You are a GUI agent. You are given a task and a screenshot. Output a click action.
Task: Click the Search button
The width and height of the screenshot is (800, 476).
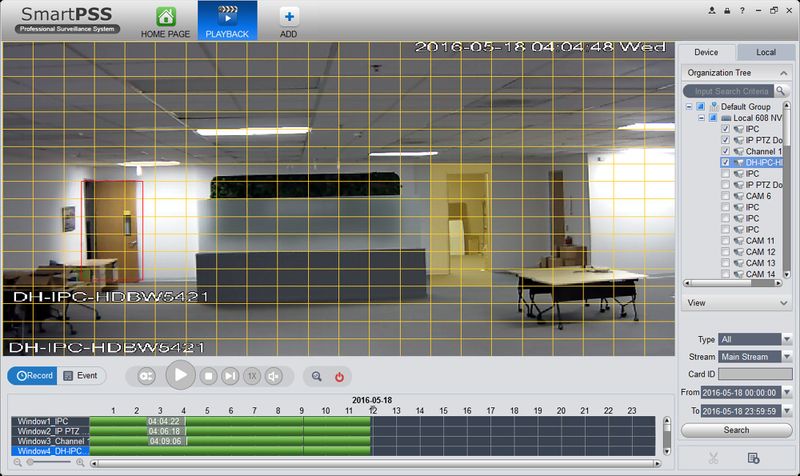click(x=736, y=430)
